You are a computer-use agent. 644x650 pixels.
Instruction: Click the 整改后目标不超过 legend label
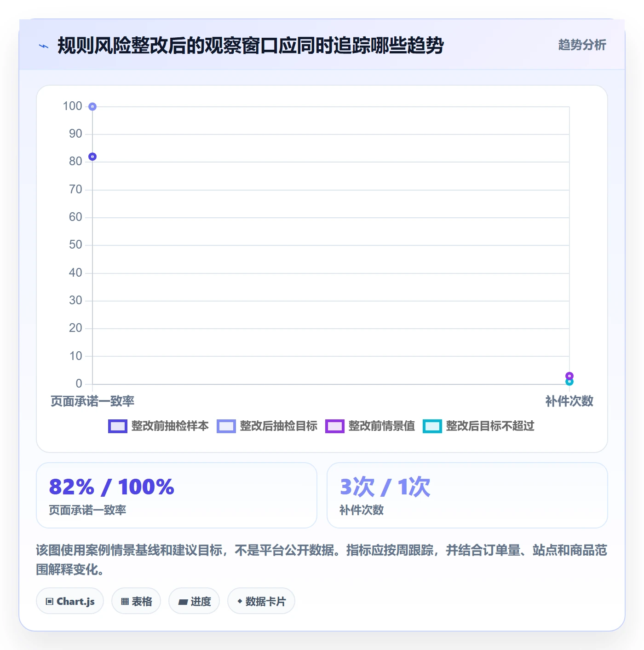click(490, 426)
